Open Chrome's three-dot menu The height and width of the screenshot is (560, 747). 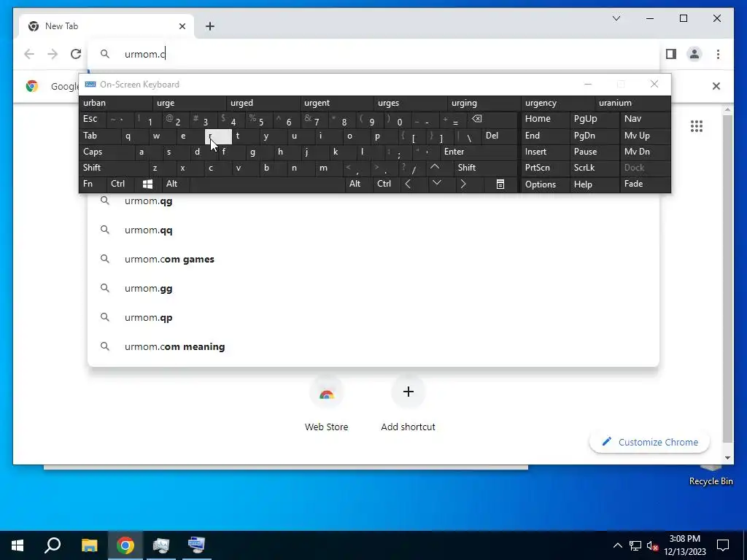coord(718,54)
